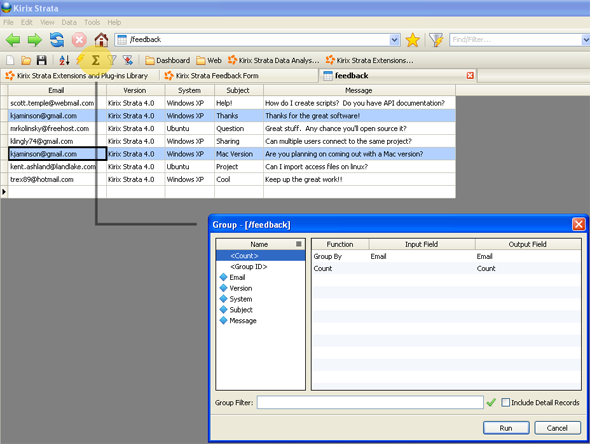Image resolution: width=590 pixels, height=444 pixels.
Task: Select System field in the Name list
Action: click(x=260, y=299)
